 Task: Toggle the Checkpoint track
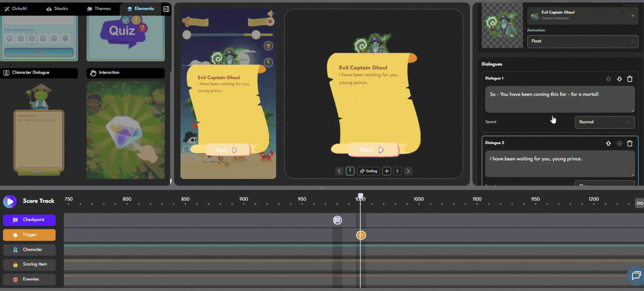(x=29, y=220)
